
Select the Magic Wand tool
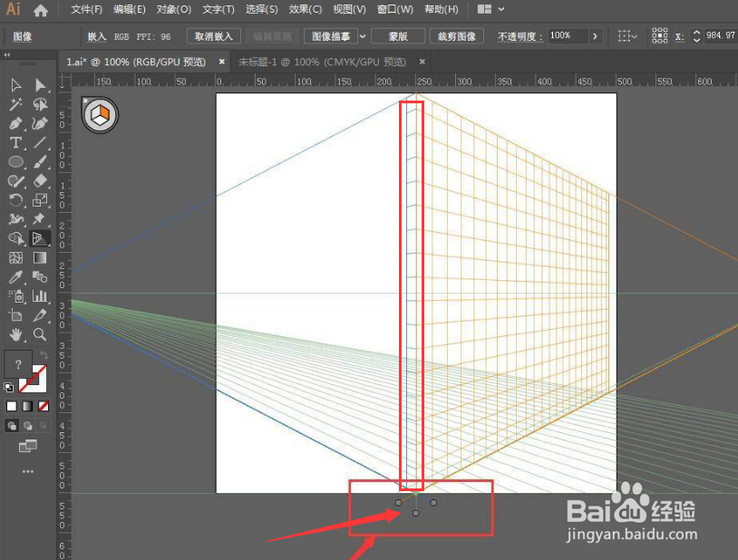[15, 104]
